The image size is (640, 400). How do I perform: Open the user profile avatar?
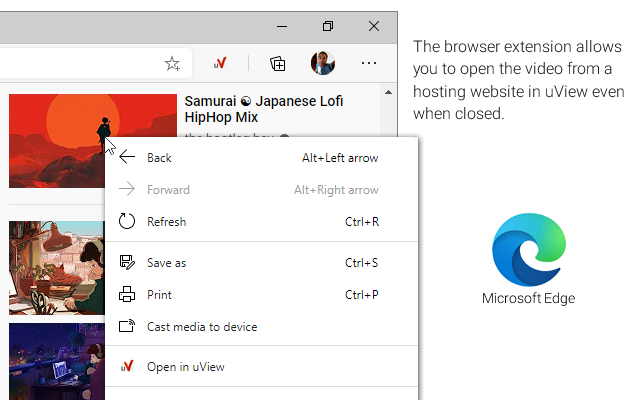[x=322, y=63]
